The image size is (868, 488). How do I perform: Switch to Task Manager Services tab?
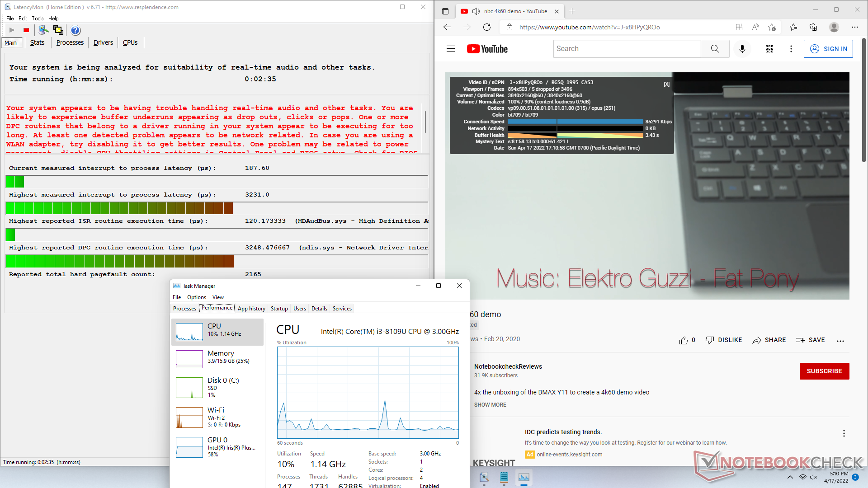342,309
